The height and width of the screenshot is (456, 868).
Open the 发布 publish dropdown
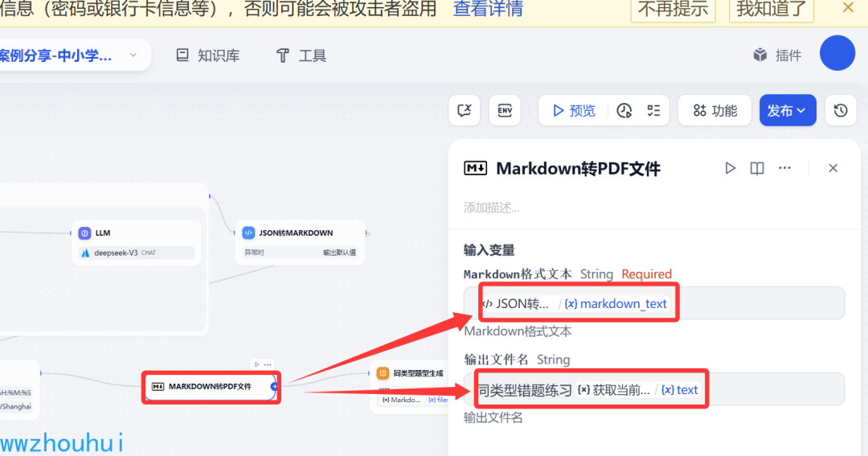point(787,110)
